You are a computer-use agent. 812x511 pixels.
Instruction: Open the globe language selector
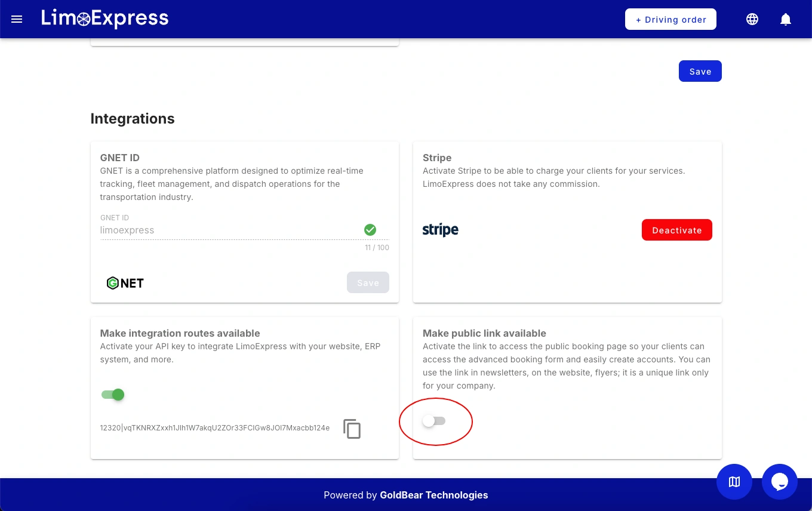(752, 19)
